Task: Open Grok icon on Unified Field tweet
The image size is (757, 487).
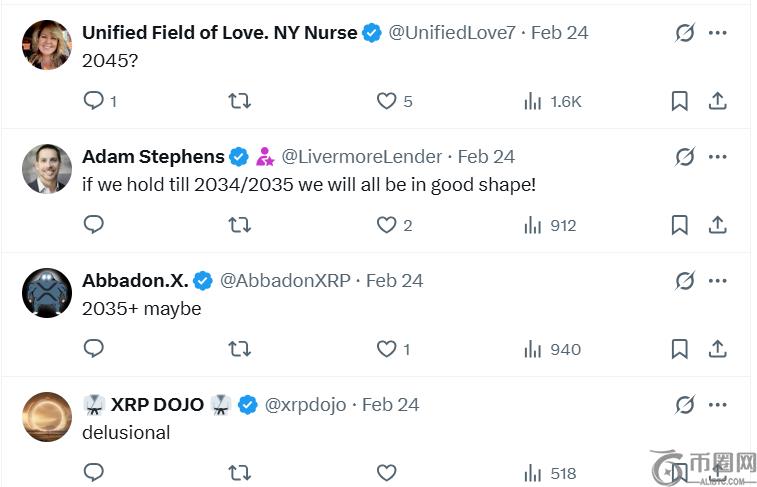Action: [x=685, y=33]
